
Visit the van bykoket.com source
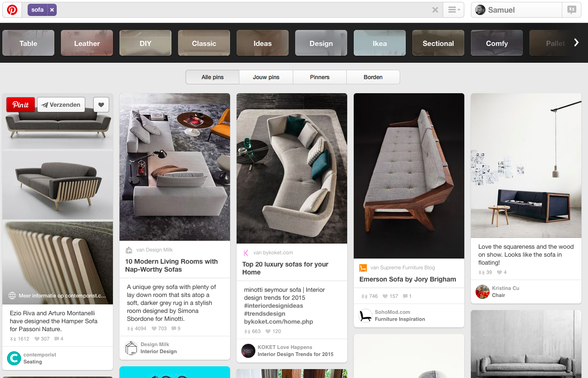tap(273, 253)
